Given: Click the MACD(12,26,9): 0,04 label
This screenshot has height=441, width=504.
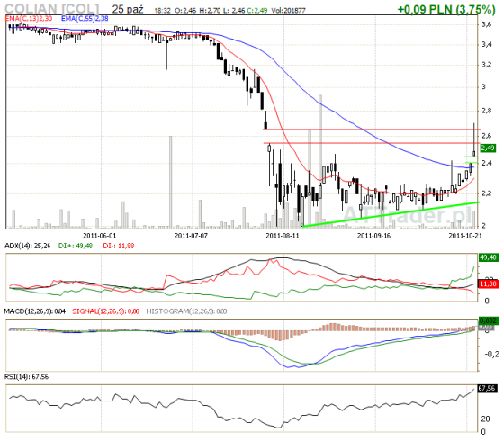Looking at the screenshot, I should [35, 311].
